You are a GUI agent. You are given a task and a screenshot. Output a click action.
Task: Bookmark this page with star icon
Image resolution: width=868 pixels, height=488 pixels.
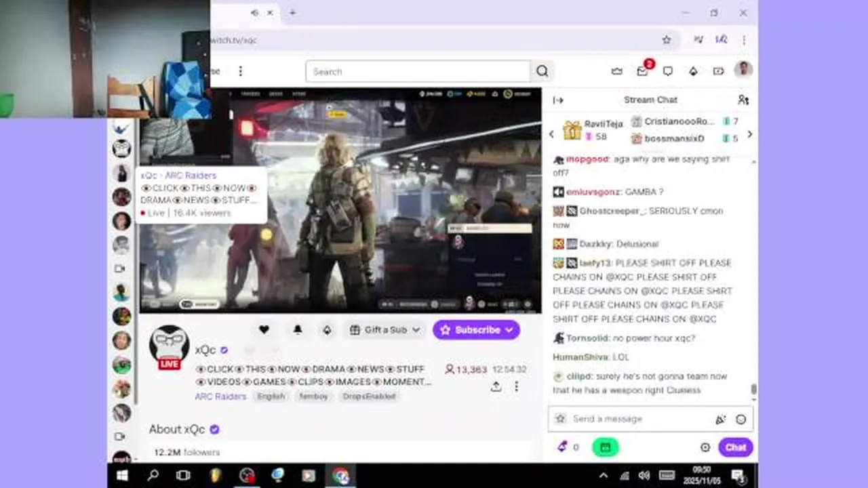(667, 40)
